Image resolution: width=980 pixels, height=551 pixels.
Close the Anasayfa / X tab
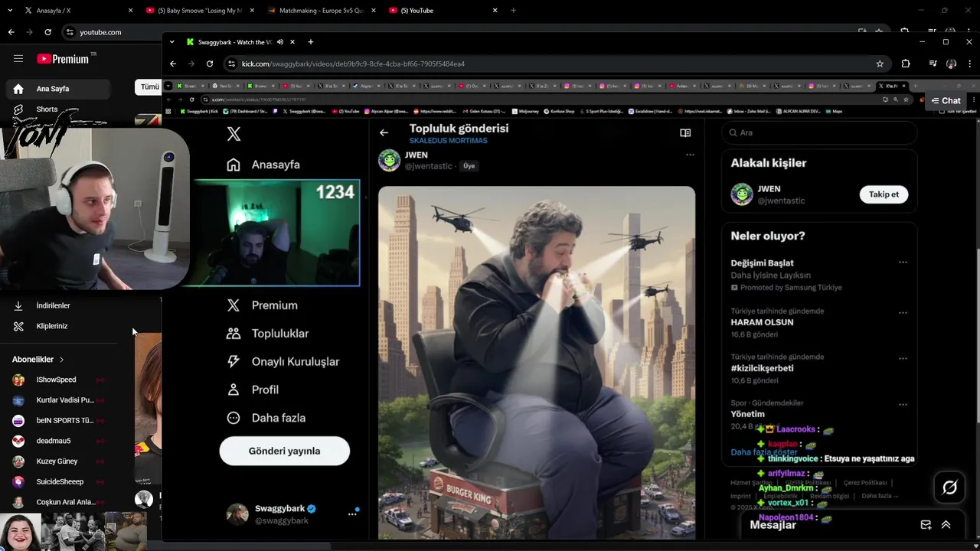click(131, 11)
